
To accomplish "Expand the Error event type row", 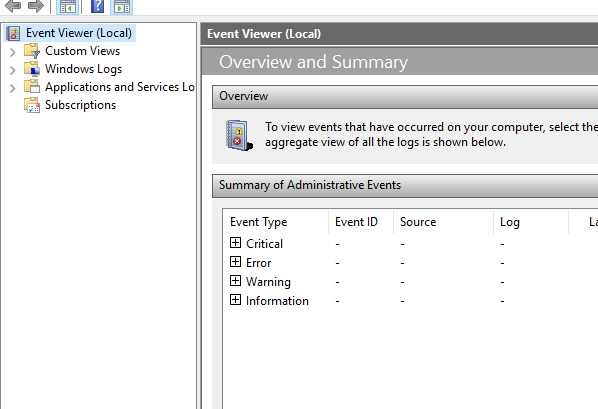I will coord(235,262).
